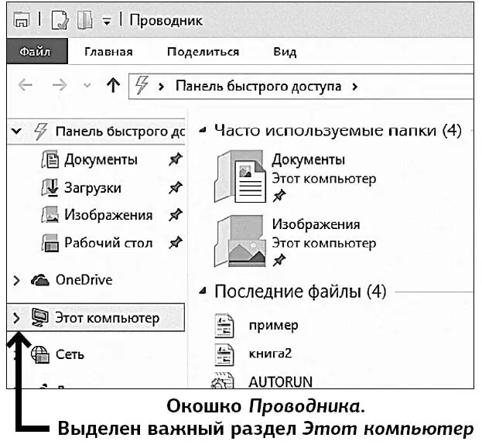This screenshot has height=448, width=482.
Task: Click the quick access icon in address bar
Action: 142,85
